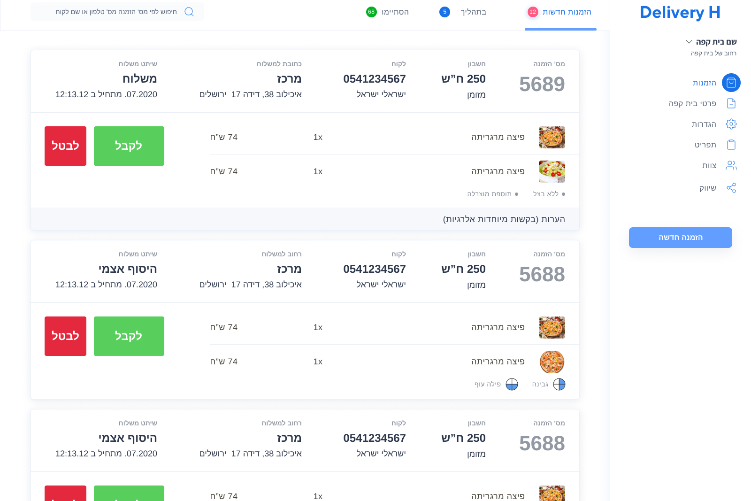751x501 pixels.
Task: Expand the שם בית קפה dropdown chevron
Action: pos(689,42)
